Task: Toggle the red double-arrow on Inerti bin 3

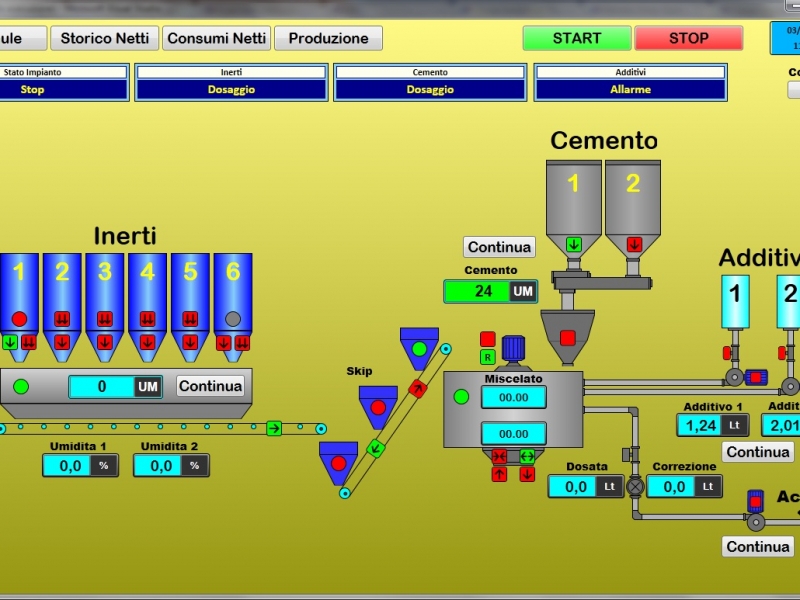Action: [x=104, y=319]
